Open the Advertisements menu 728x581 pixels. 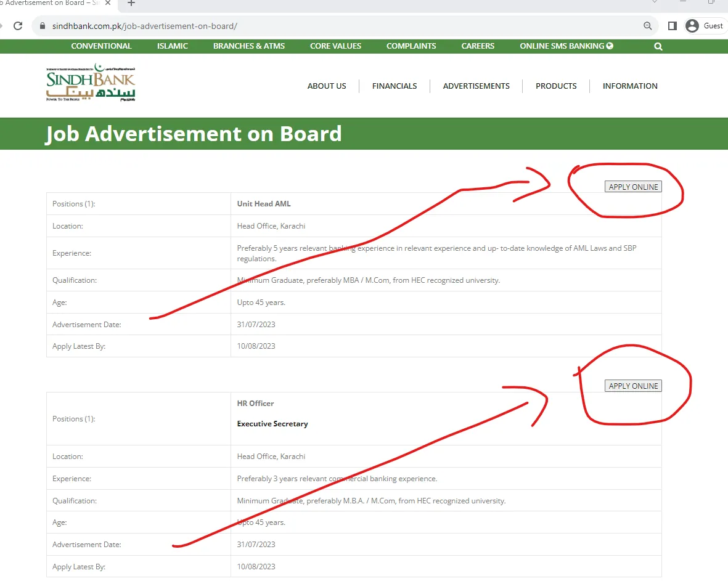[x=476, y=86]
